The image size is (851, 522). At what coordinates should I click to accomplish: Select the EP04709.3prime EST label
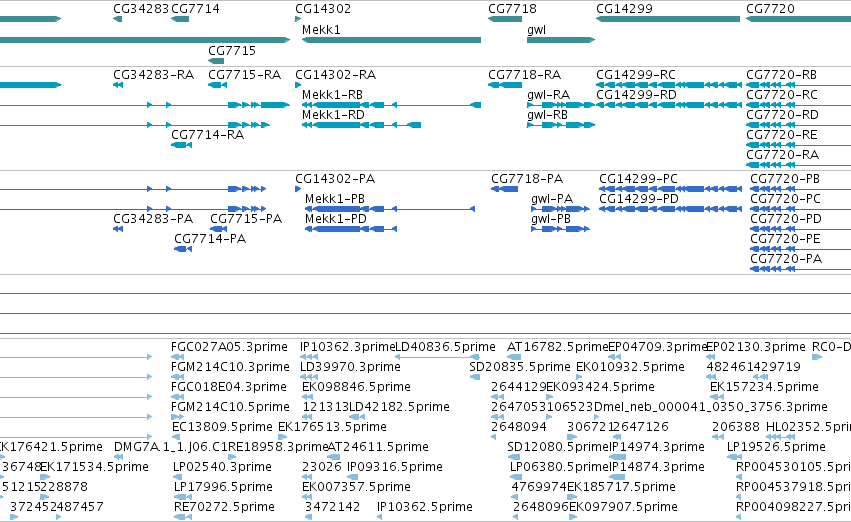(x=657, y=347)
